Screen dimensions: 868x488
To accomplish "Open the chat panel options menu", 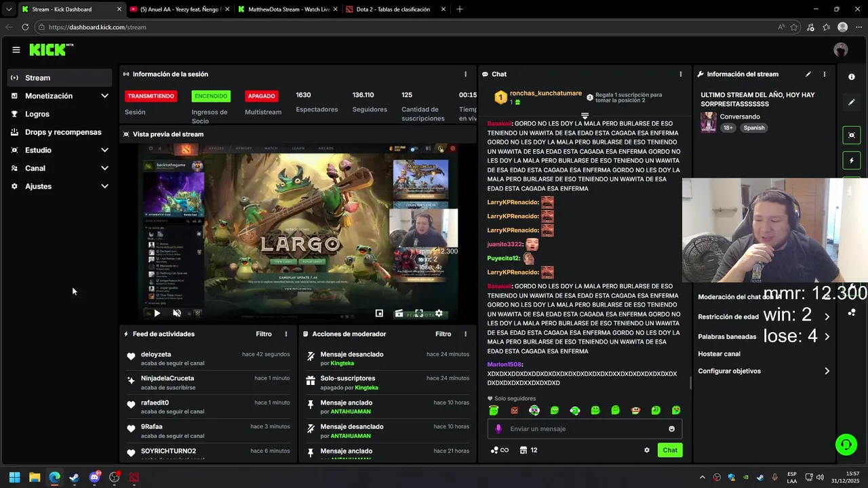I will [x=681, y=74].
